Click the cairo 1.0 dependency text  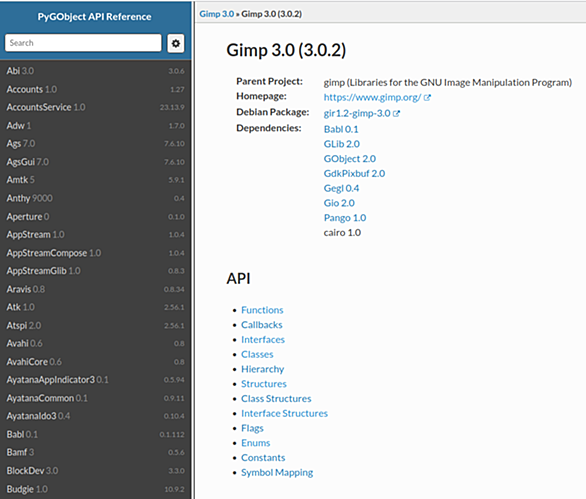coord(342,233)
